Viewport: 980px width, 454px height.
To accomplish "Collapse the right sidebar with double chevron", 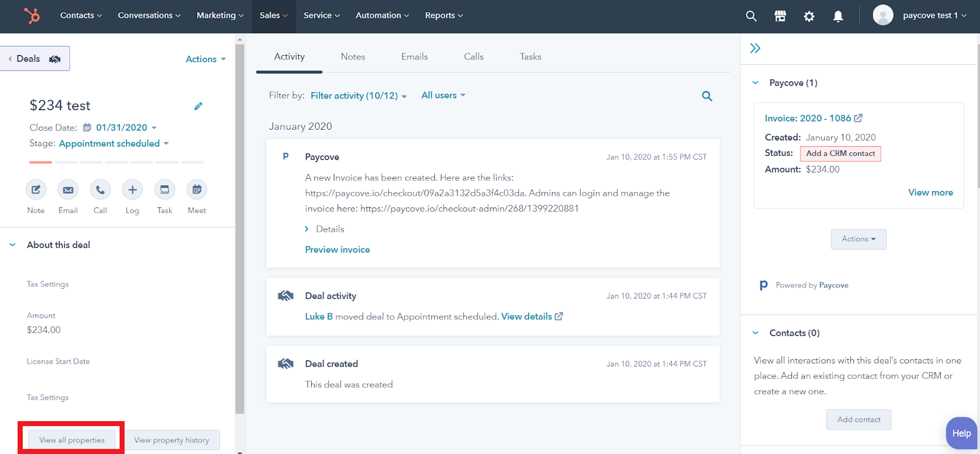I will (x=755, y=48).
